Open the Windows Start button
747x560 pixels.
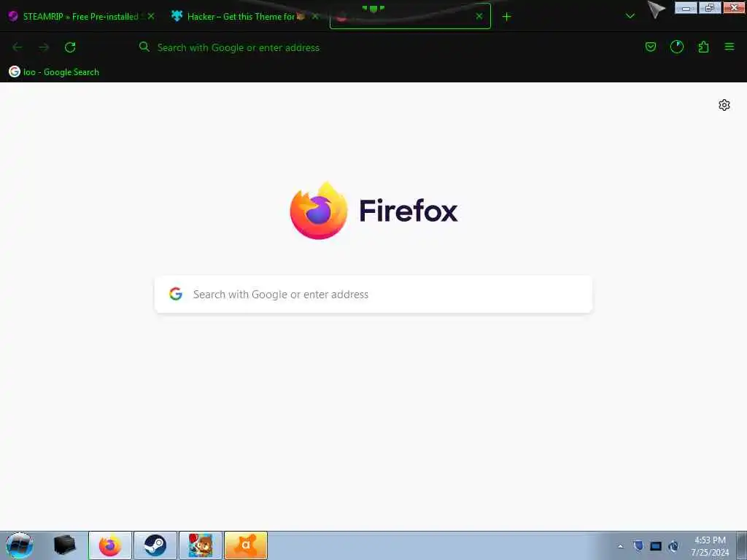coord(20,545)
